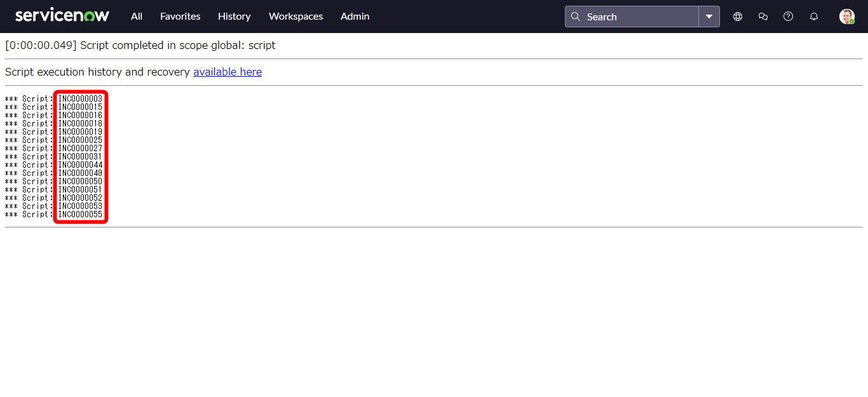Screen dimensions: 868x397
Task: Click the INC0000027 output line
Action: pyautogui.click(x=80, y=149)
